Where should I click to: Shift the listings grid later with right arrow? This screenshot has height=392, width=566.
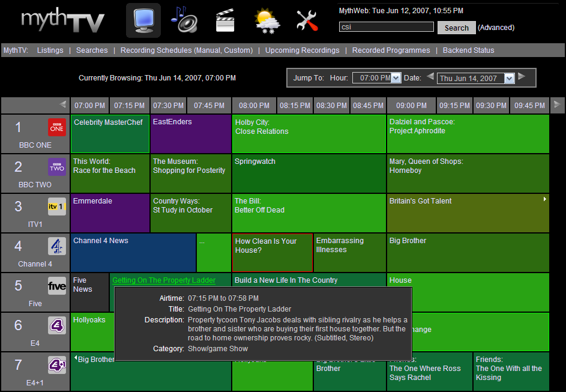(557, 104)
